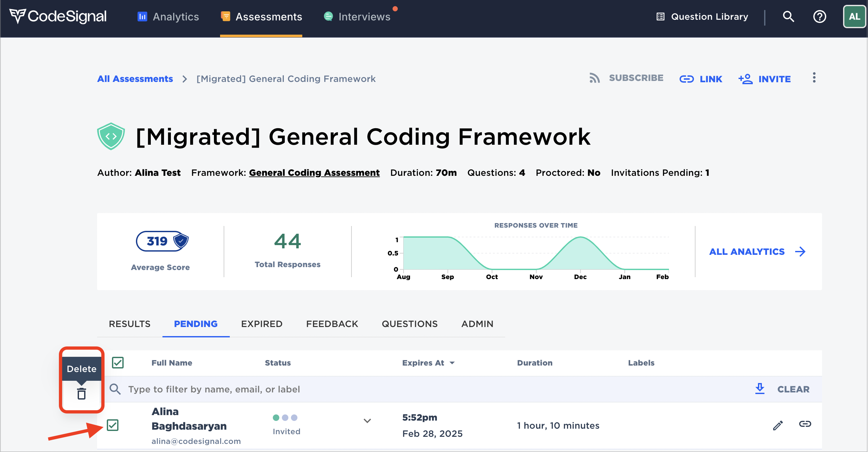Click Alina Baghdasaryan's name
The width and height of the screenshot is (868, 452).
click(189, 419)
